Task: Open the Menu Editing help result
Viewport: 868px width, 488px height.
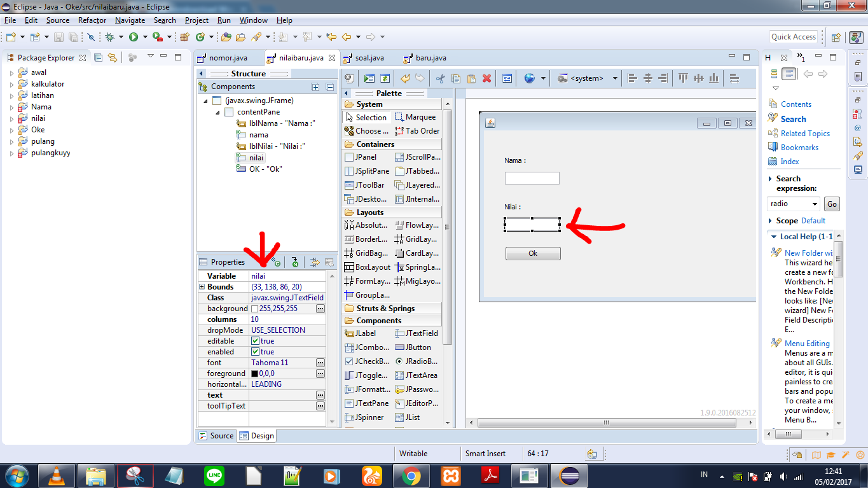Action: (807, 344)
